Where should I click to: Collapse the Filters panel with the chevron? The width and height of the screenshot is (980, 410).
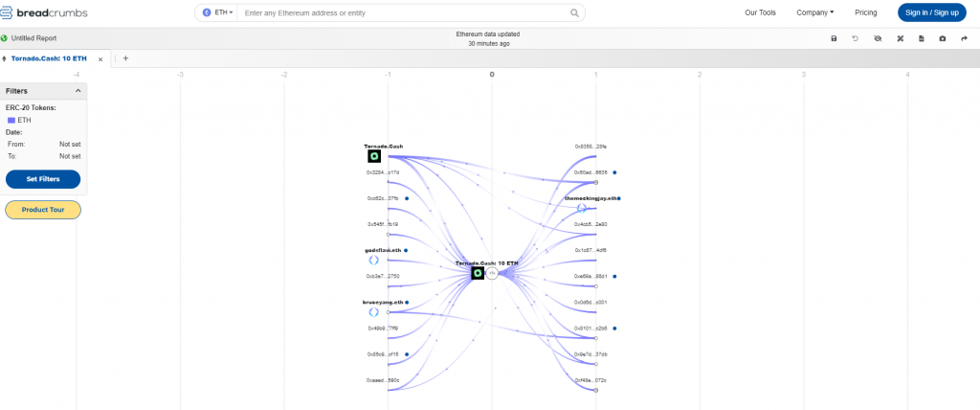pyautogui.click(x=78, y=91)
